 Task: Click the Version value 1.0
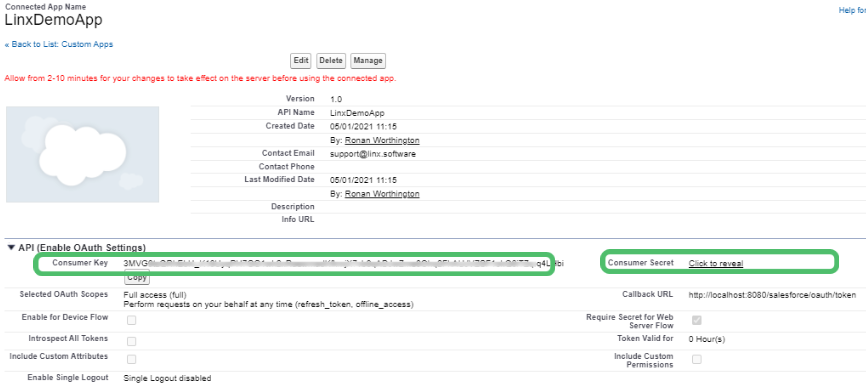pyautogui.click(x=336, y=99)
